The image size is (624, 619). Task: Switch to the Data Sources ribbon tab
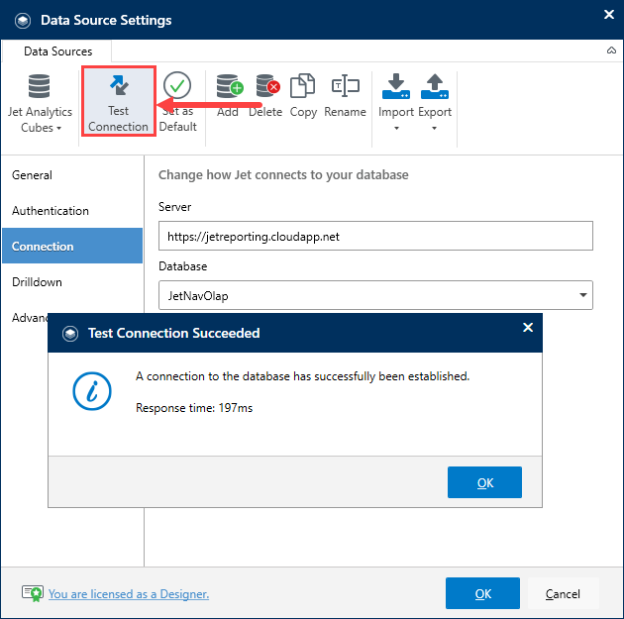click(58, 51)
